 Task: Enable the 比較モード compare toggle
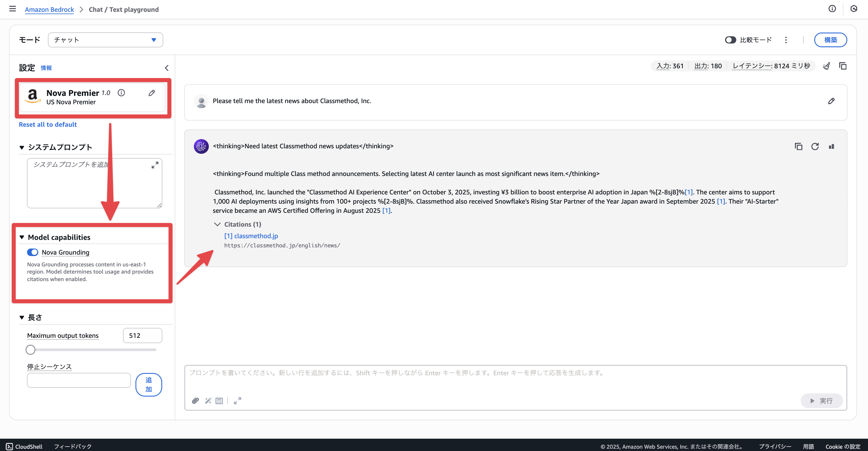[x=730, y=40]
